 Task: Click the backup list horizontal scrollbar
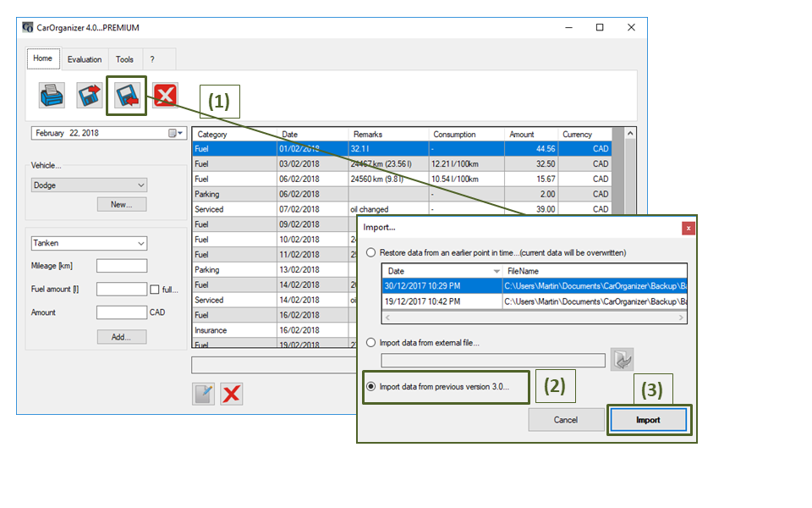coord(534,317)
